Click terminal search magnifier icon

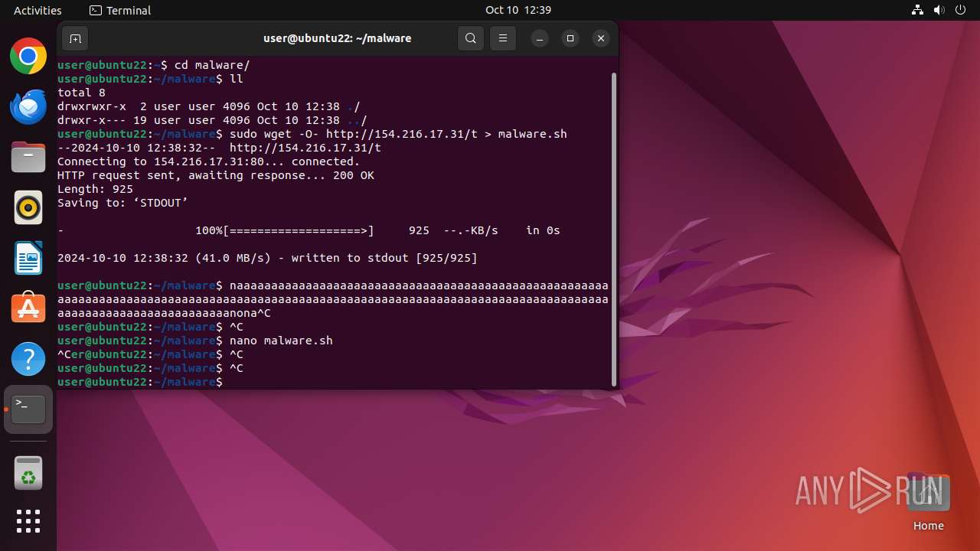471,38
